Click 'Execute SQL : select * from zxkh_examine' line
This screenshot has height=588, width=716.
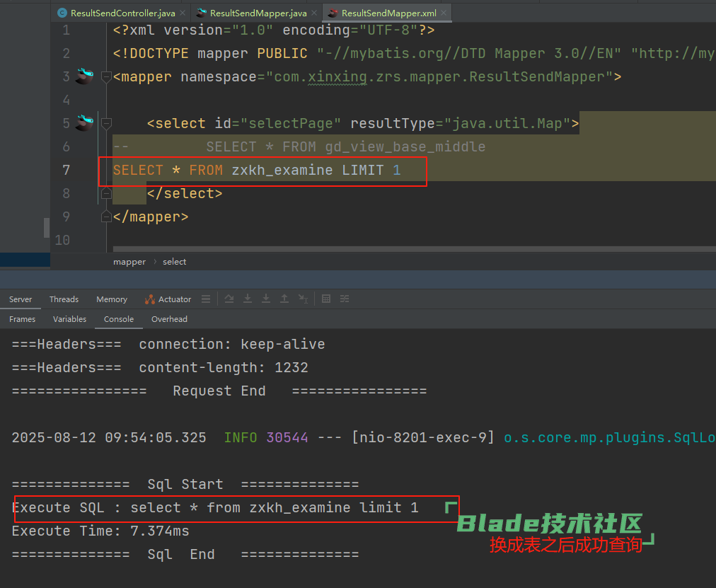tap(215, 507)
